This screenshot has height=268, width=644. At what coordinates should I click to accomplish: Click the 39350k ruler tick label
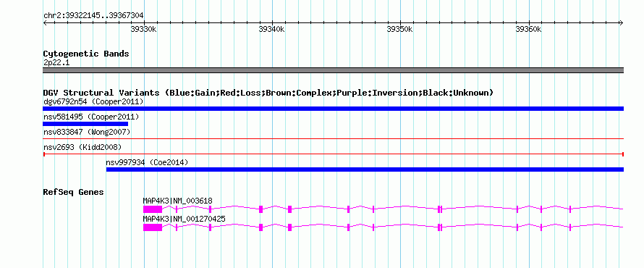[400, 29]
